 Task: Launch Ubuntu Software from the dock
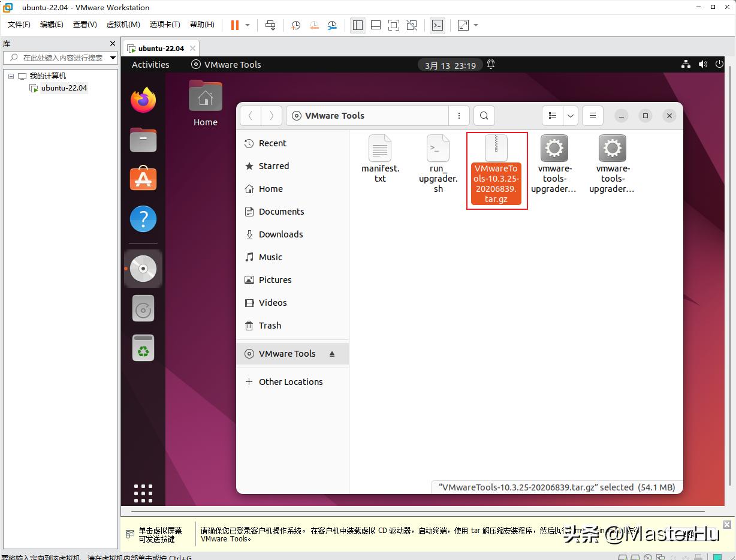(x=143, y=178)
